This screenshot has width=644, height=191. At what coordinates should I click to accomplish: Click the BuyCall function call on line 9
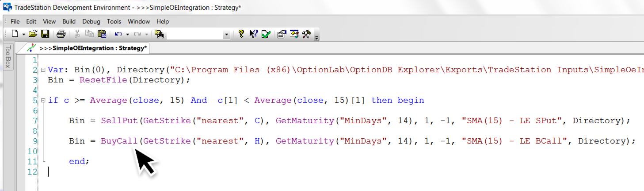(119, 141)
